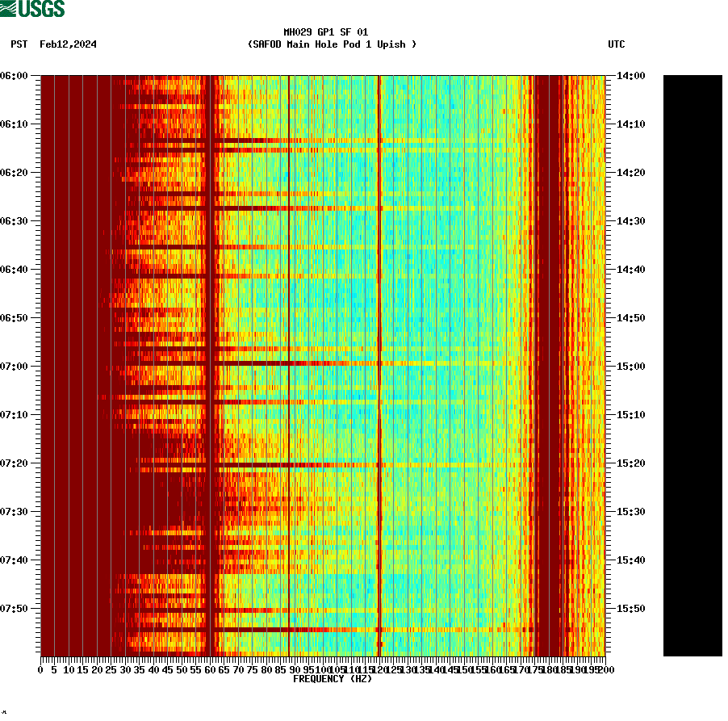Click the center of the spectrogram plot
728x721 pixels.
[323, 363]
